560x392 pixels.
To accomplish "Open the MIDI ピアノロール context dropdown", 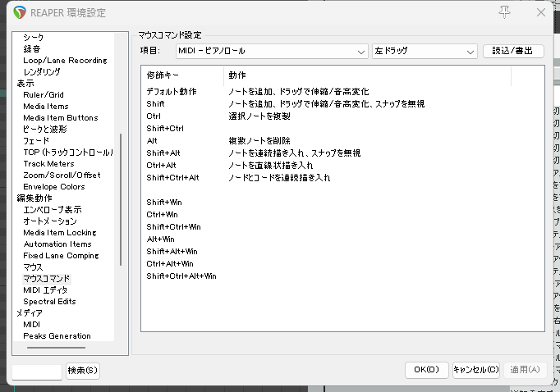I will 272,51.
